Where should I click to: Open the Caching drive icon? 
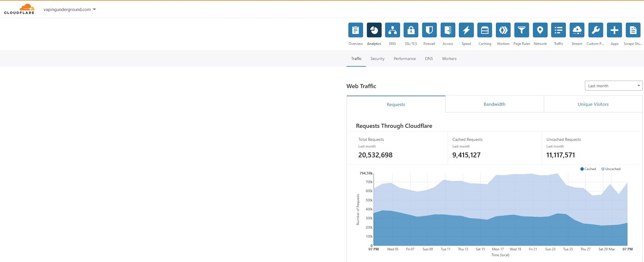(485, 30)
